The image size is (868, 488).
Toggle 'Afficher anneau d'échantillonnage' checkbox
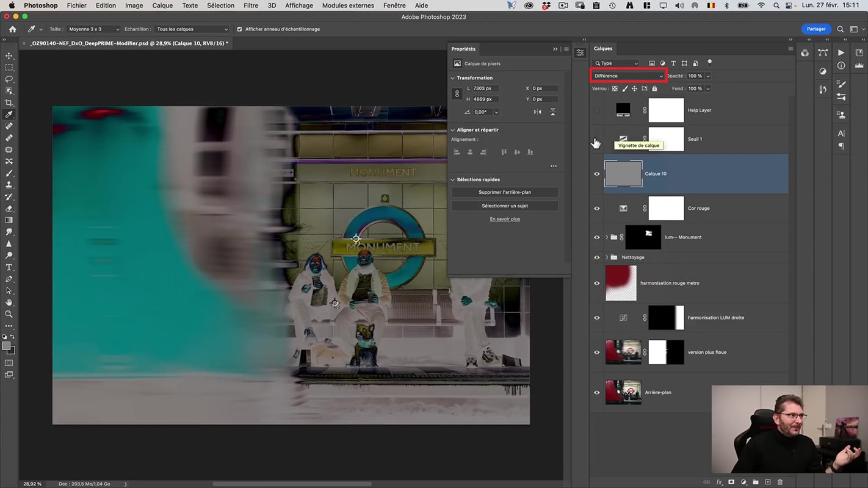pos(239,29)
